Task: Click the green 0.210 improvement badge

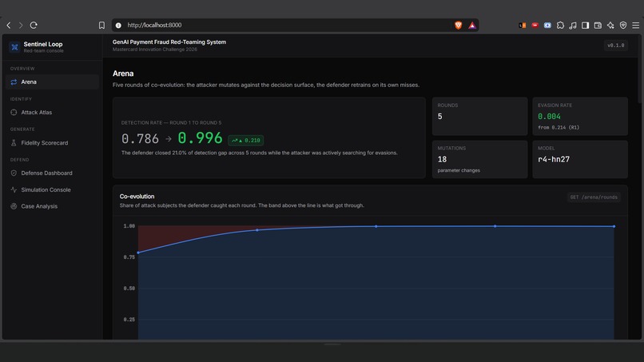Action: click(245, 141)
